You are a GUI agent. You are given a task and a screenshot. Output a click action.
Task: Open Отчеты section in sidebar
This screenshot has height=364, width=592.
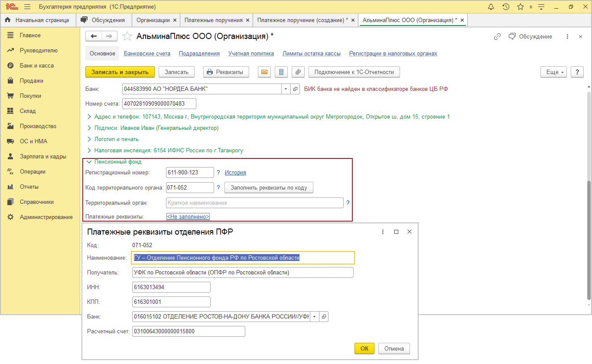pos(40,187)
